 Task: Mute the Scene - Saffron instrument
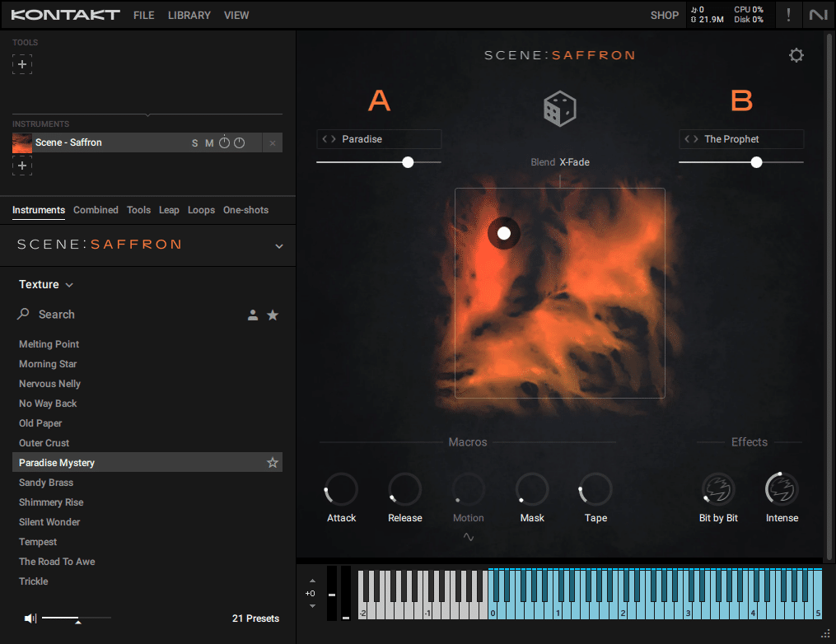(x=209, y=142)
